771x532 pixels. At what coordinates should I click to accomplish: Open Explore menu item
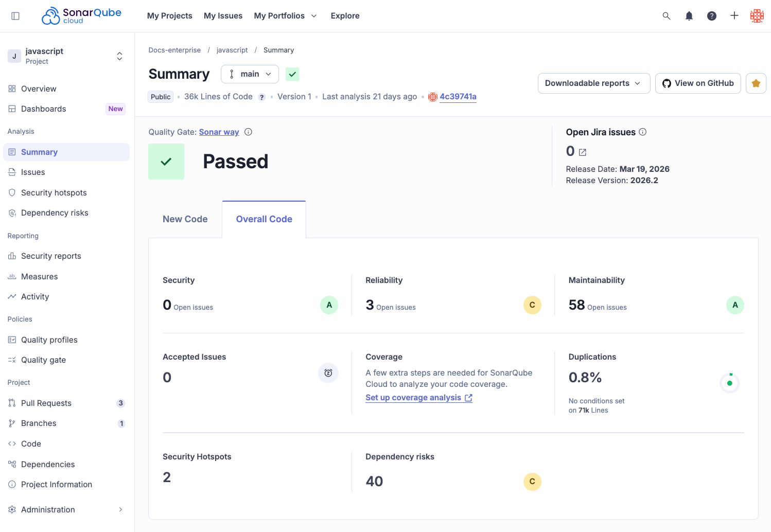click(x=345, y=16)
